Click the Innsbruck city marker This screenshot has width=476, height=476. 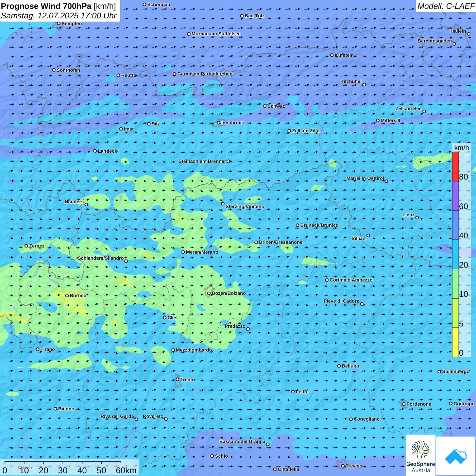pos(219,123)
